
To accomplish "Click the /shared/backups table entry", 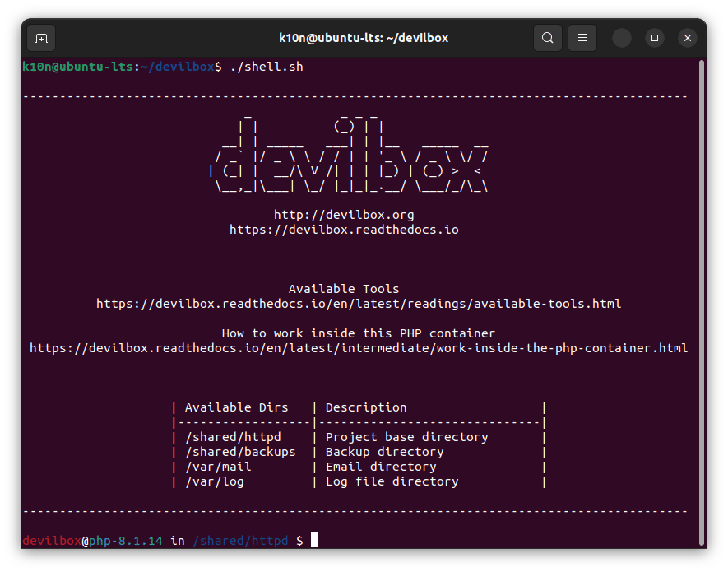I will [240, 452].
